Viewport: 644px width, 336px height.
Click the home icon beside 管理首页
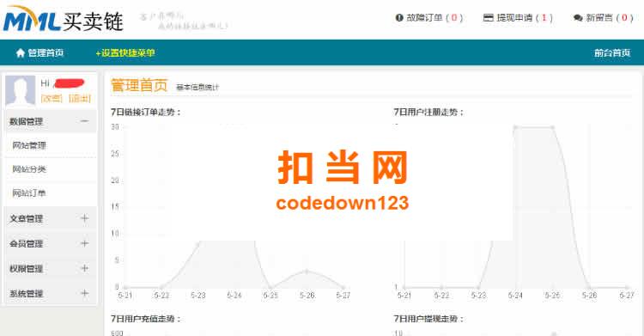(21, 52)
